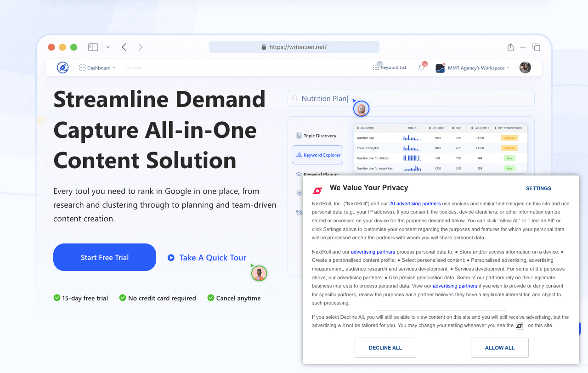Click the inline NextRoll icon in privacy text

(x=519, y=326)
